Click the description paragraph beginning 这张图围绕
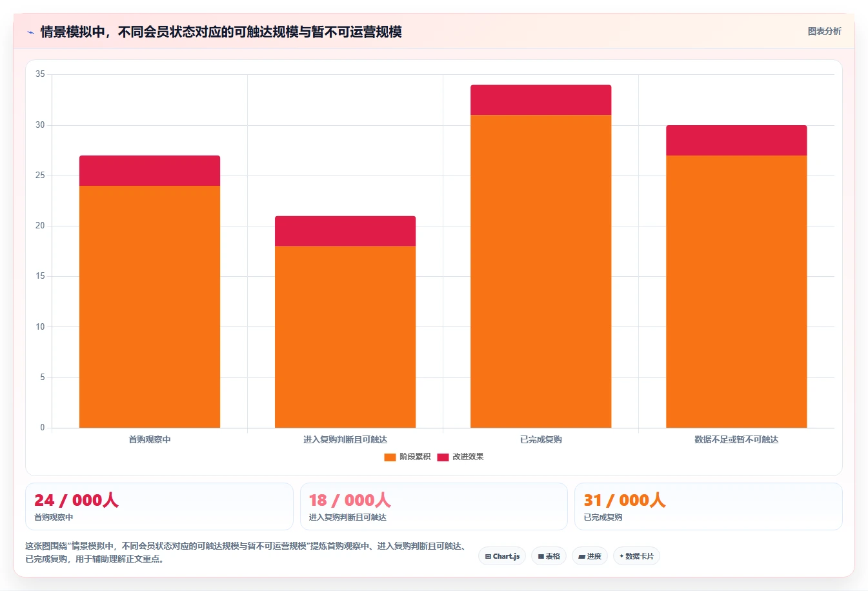Image resolution: width=868 pixels, height=591 pixels. click(x=246, y=552)
